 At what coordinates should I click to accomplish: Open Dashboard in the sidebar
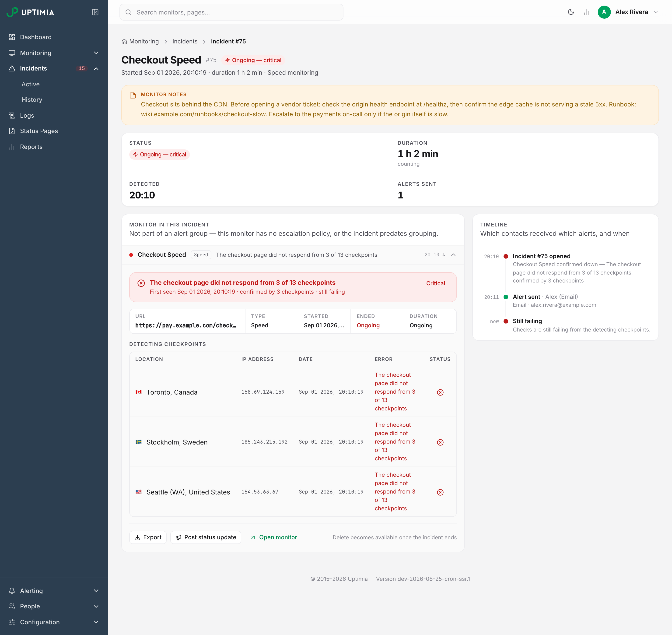[54, 37]
